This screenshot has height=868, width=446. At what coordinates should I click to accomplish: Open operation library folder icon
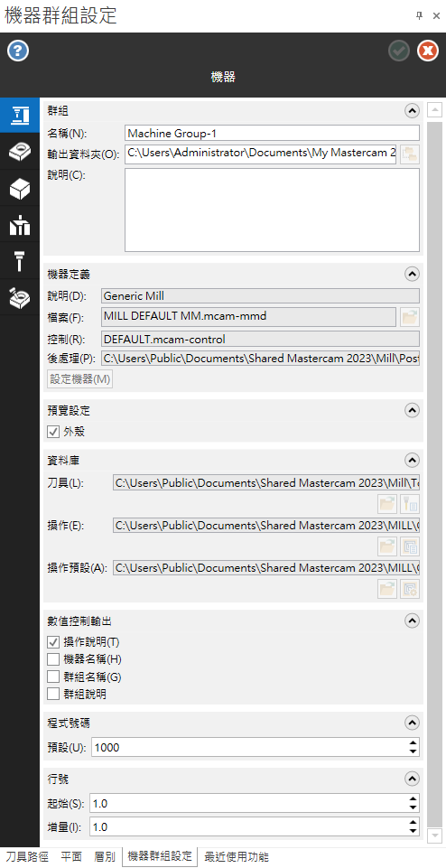(x=387, y=546)
